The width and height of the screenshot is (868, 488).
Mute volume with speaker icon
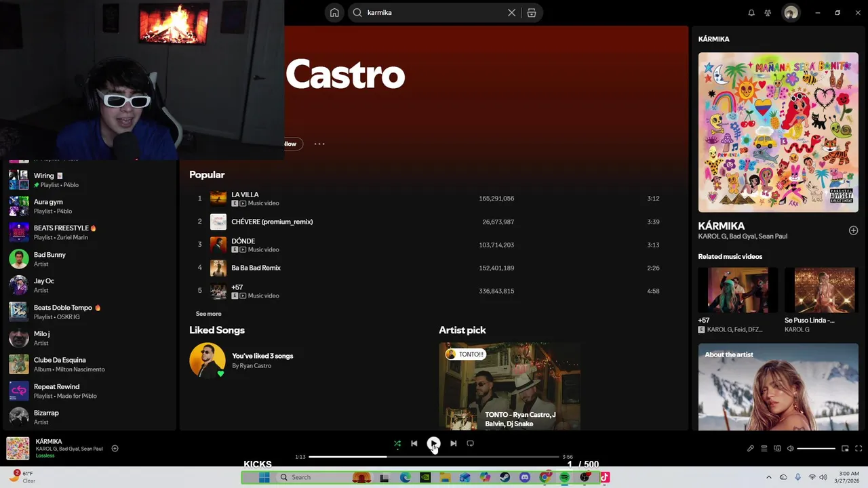tap(790, 448)
